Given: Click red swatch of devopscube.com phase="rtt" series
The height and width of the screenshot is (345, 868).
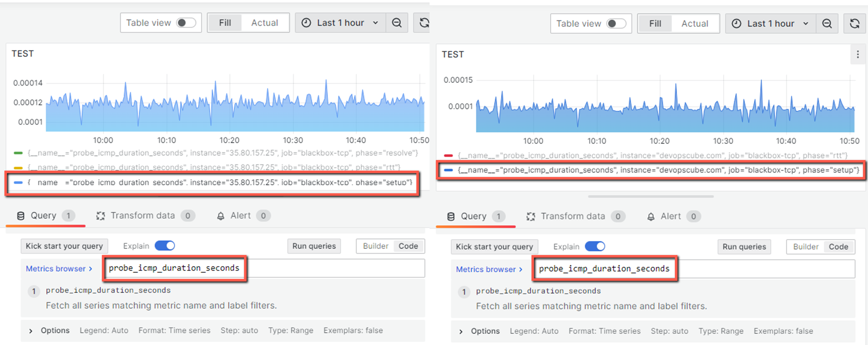Looking at the screenshot, I should pos(448,155).
